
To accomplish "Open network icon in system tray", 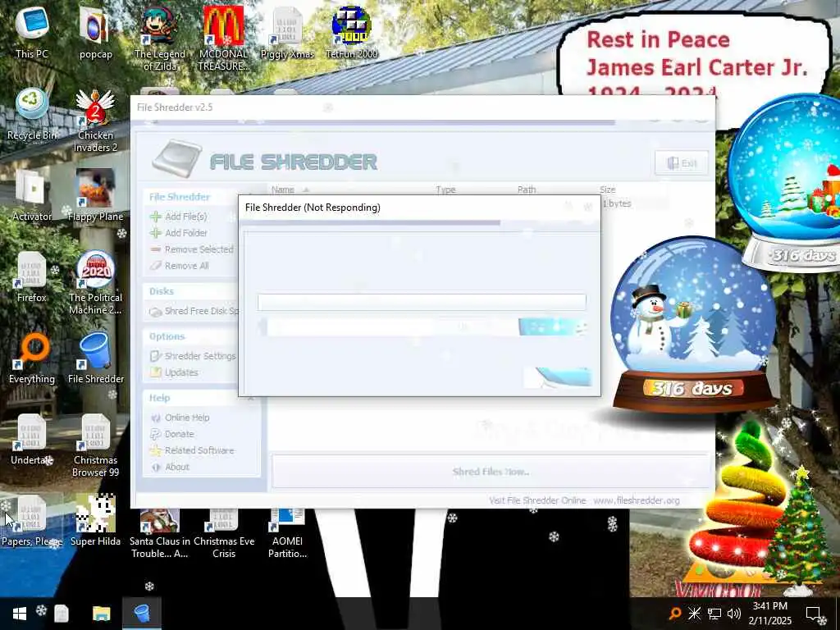I will [x=714, y=614].
